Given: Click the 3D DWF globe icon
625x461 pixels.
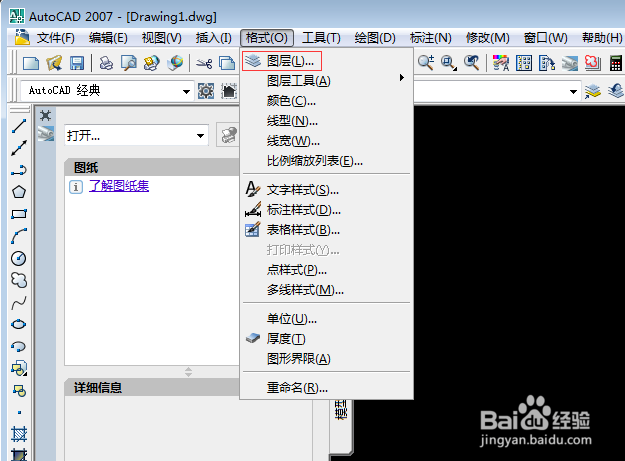Looking at the screenshot, I should pos(175,63).
